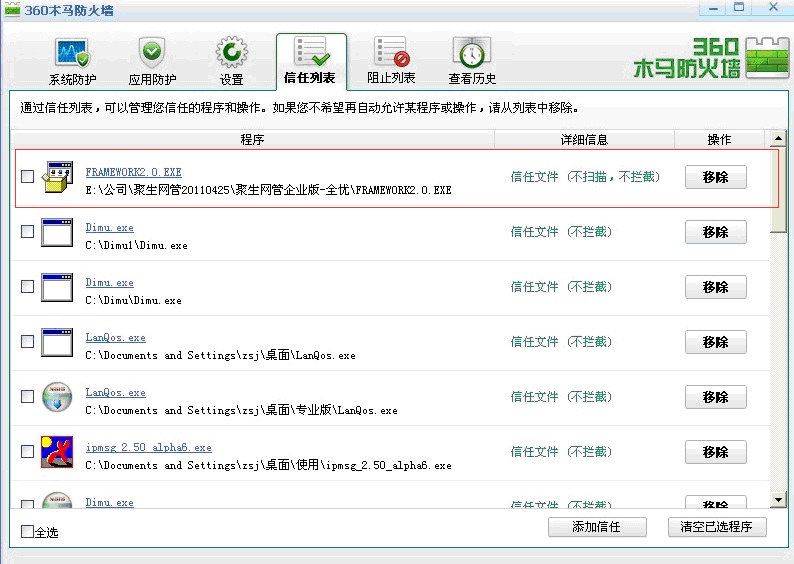Click the 详细信息 column header
Image resolution: width=794 pixels, height=564 pixels.
click(584, 139)
